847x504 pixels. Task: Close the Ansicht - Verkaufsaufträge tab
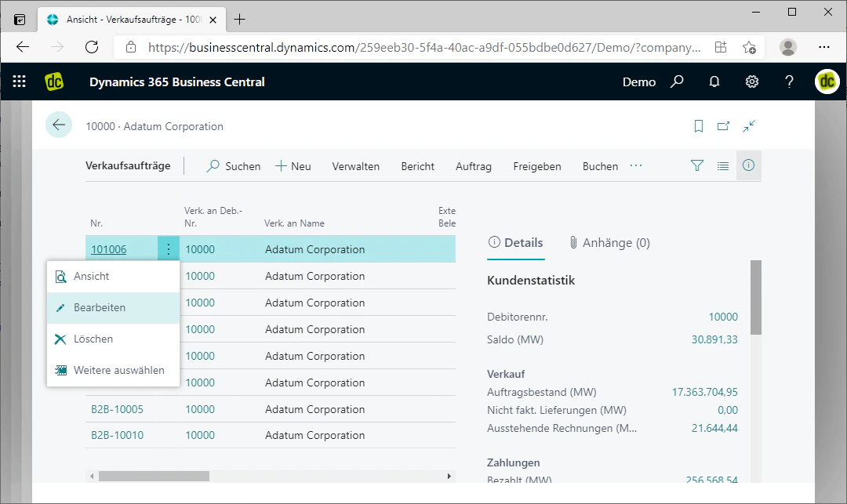[213, 20]
